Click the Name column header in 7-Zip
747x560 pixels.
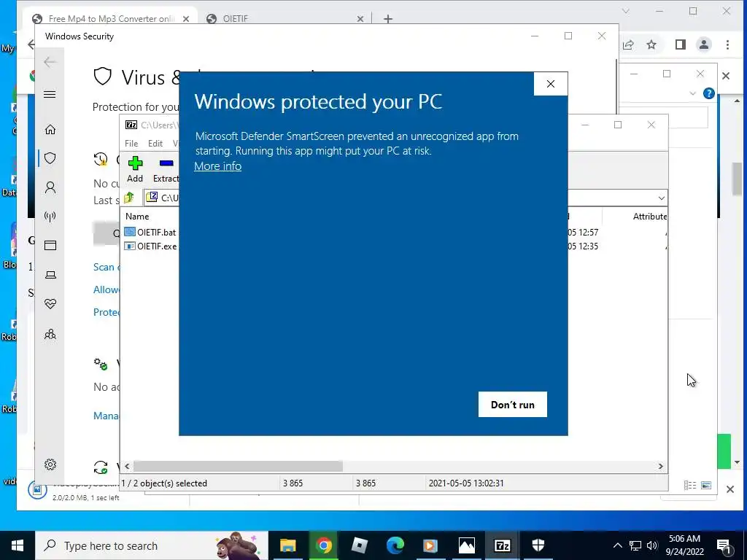(x=137, y=216)
